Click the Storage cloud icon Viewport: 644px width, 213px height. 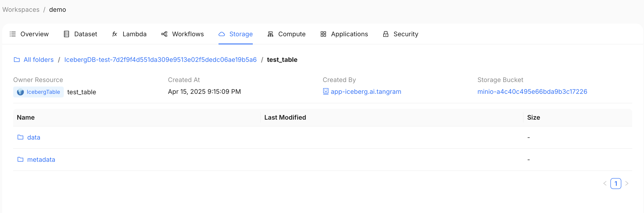pos(222,34)
